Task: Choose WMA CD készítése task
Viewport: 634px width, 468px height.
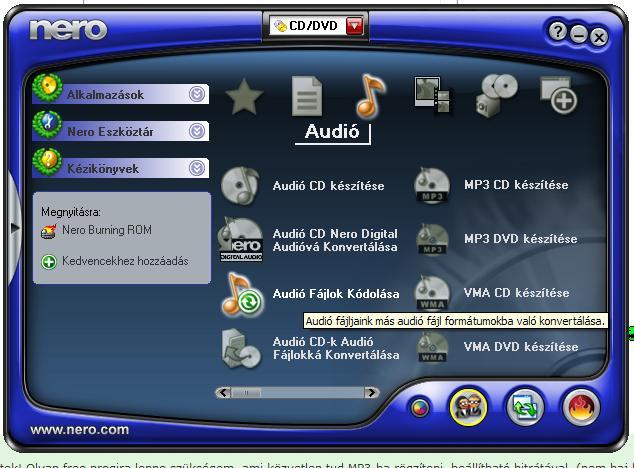Action: point(516,292)
